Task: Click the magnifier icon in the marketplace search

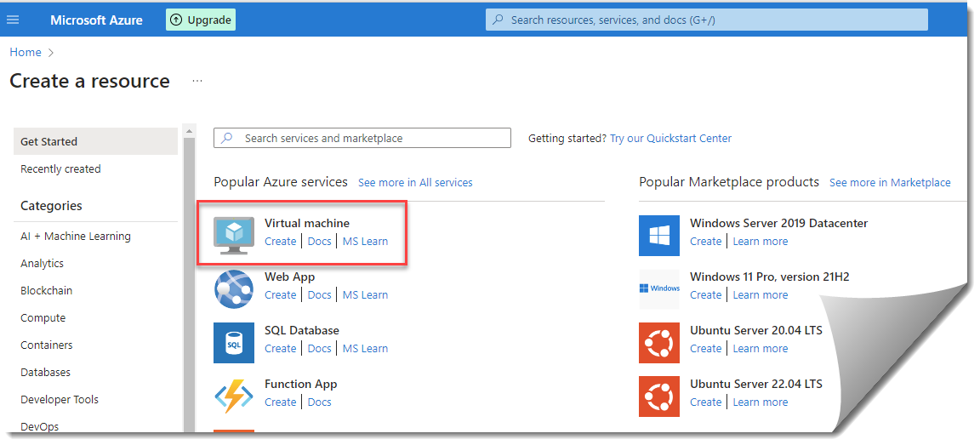Action: tap(227, 138)
